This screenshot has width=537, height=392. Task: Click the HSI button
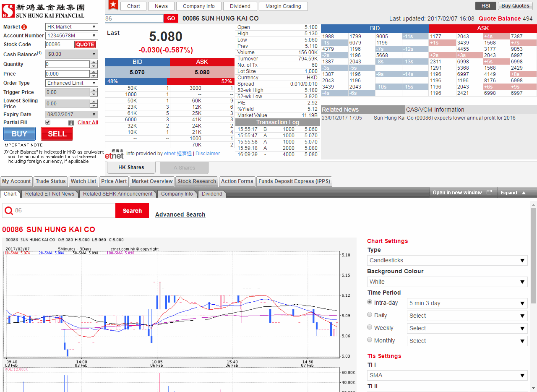486,6
